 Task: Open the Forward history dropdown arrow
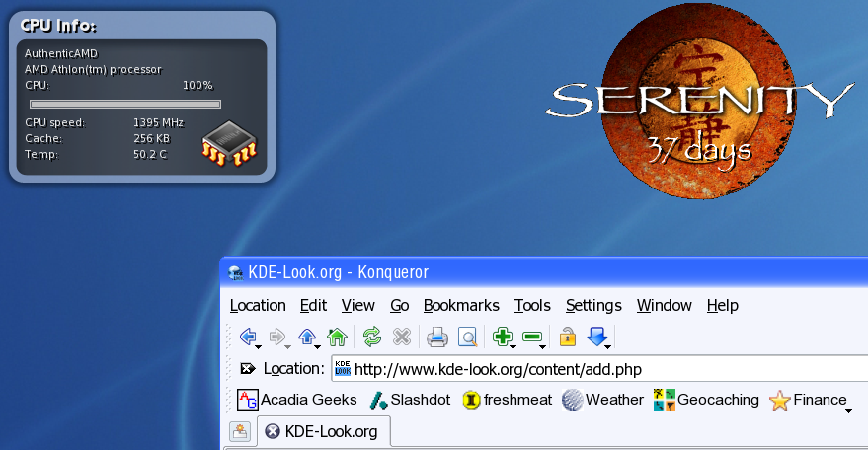tap(287, 347)
